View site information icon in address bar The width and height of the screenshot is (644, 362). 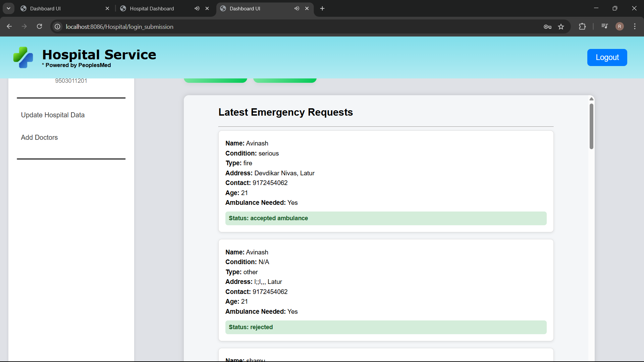(58, 26)
